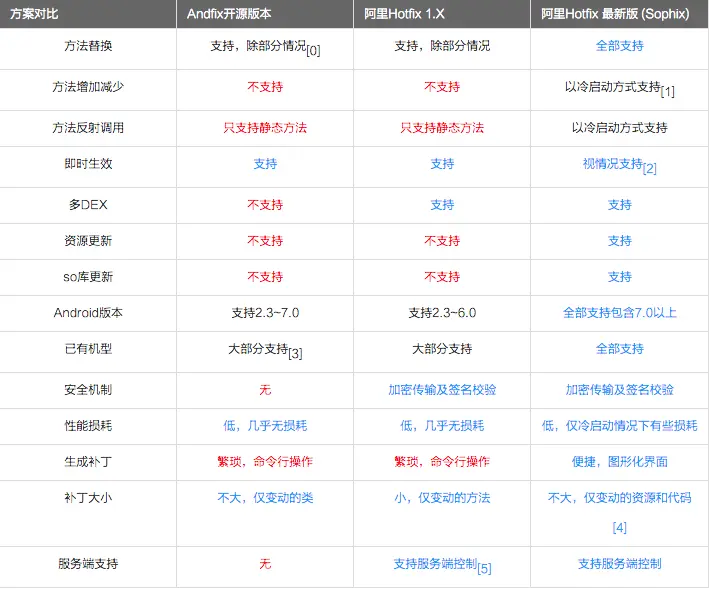Click Sophix '支持' in the so库更新 row
Image resolution: width=709 pixels, height=589 pixels.
tap(619, 277)
